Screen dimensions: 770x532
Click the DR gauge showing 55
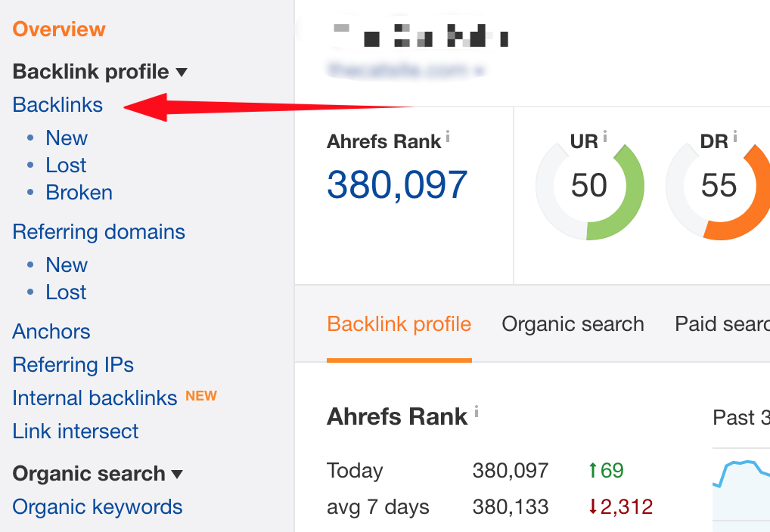click(x=719, y=187)
